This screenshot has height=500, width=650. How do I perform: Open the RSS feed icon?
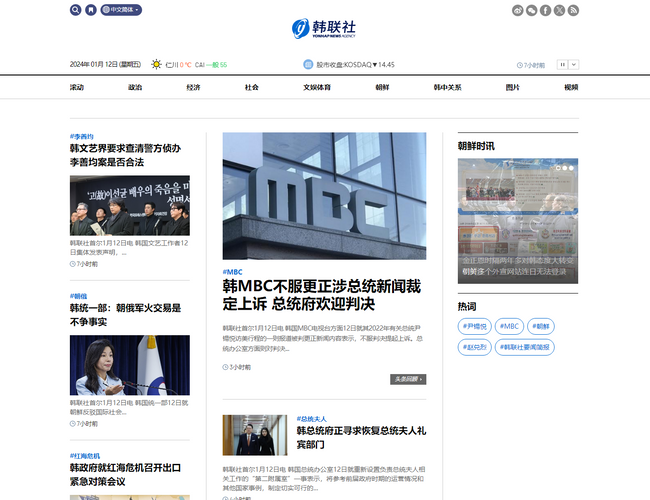pyautogui.click(x=573, y=10)
